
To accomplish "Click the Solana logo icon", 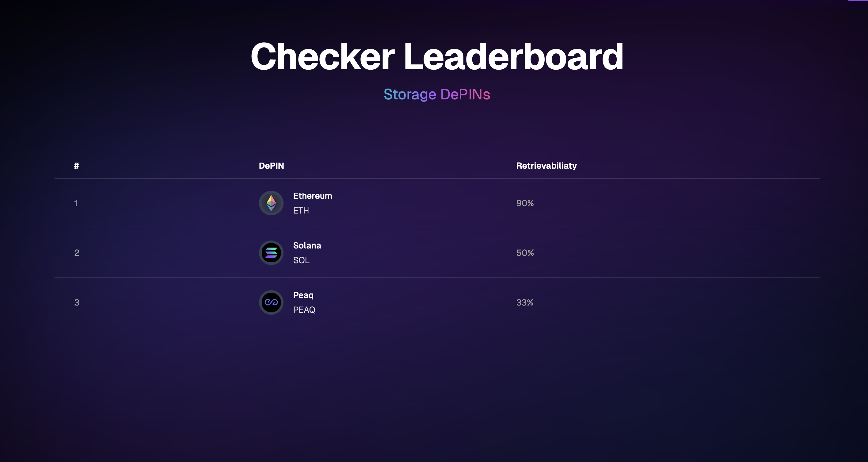I will click(x=271, y=252).
